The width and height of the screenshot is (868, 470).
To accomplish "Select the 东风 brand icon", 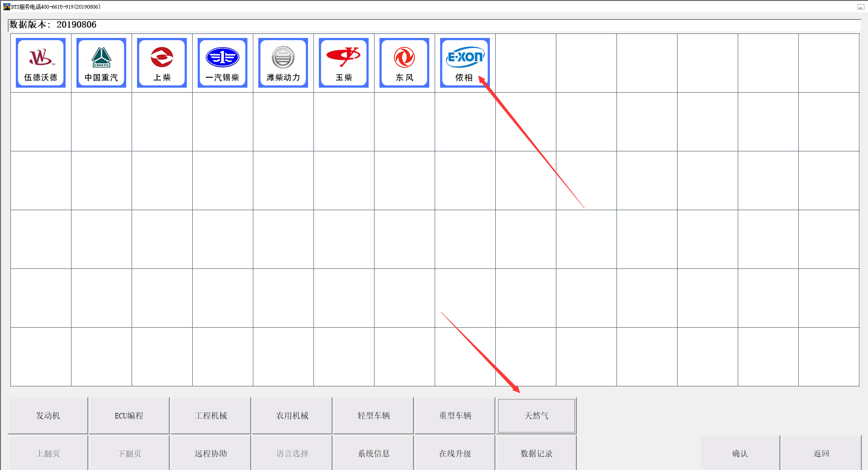I will click(404, 63).
